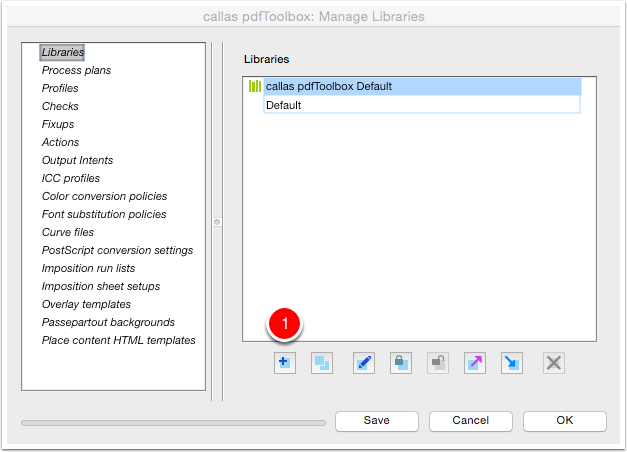Image resolution: width=627 pixels, height=452 pixels.
Task: Select ICC profiles in the list
Action: (x=71, y=178)
